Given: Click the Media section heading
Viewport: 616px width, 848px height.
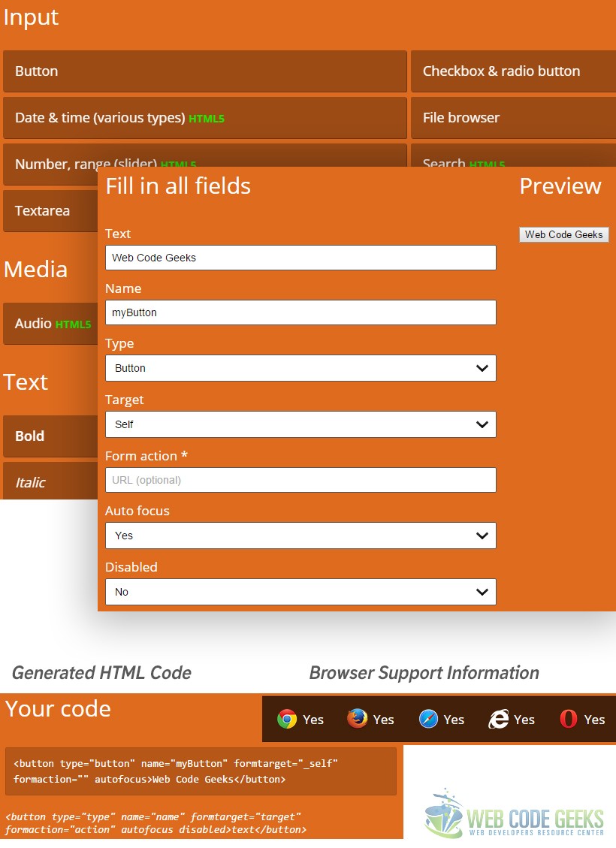Looking at the screenshot, I should pyautogui.click(x=36, y=270).
